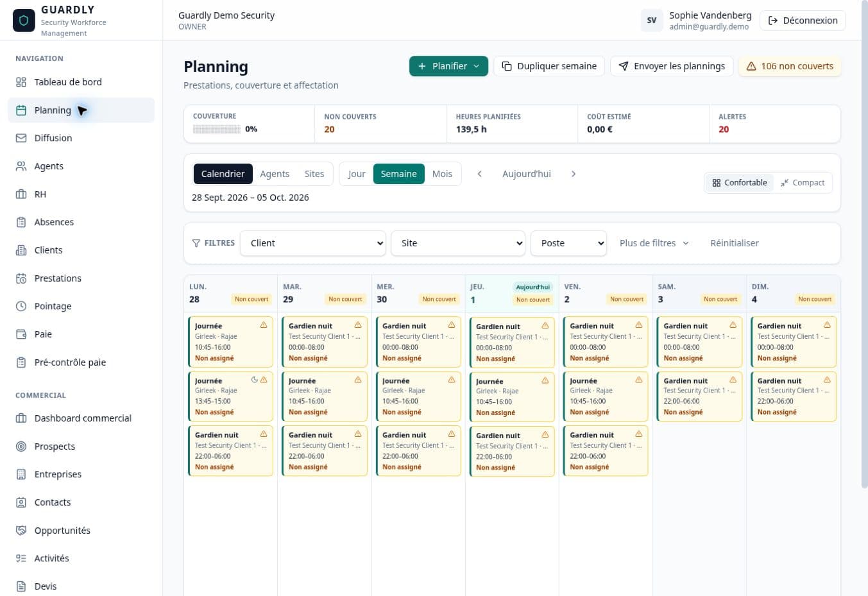Open the Planifier dropdown button
Screen dimensions: 868x596
click(x=448, y=66)
